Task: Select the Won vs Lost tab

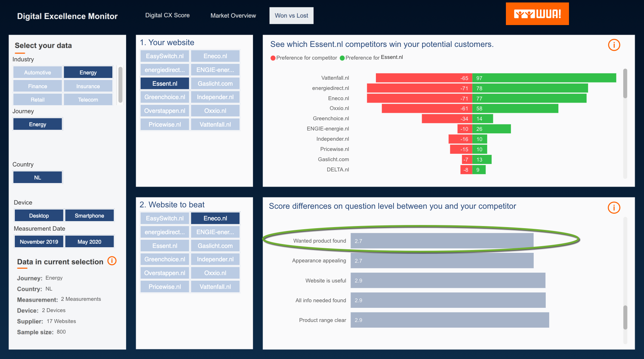Action: point(291,16)
